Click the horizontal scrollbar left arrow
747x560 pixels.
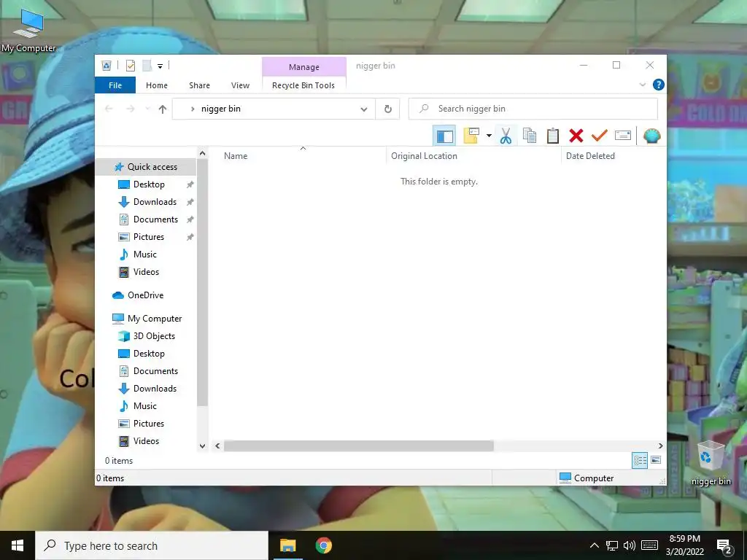[x=217, y=446]
